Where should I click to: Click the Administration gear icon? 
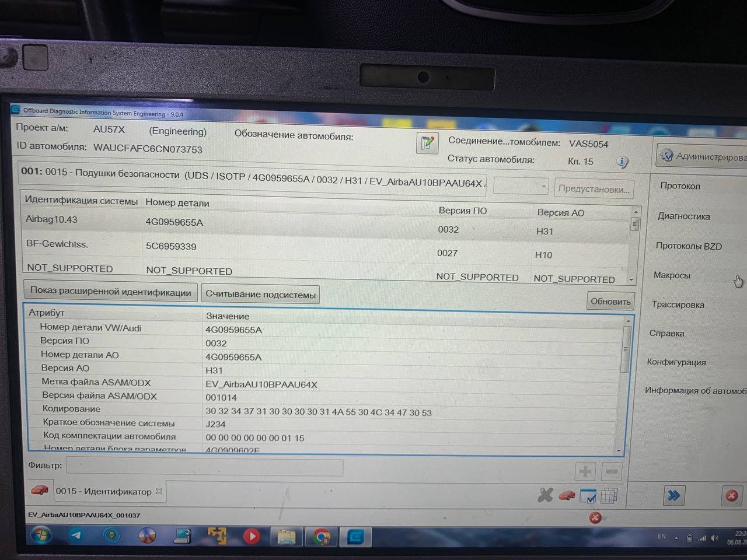(666, 155)
